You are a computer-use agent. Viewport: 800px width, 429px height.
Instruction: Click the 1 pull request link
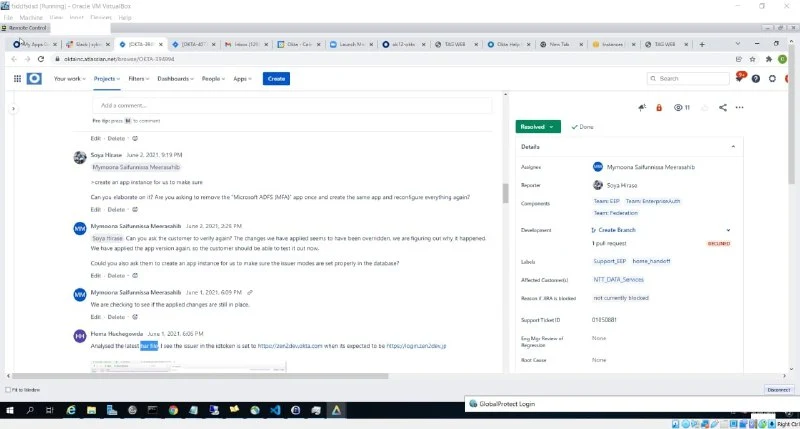(609, 243)
